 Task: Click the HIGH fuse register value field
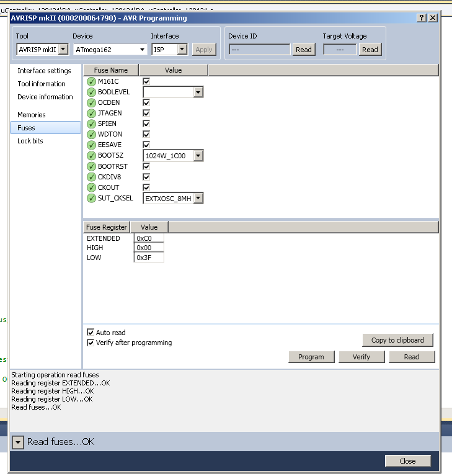coord(149,248)
